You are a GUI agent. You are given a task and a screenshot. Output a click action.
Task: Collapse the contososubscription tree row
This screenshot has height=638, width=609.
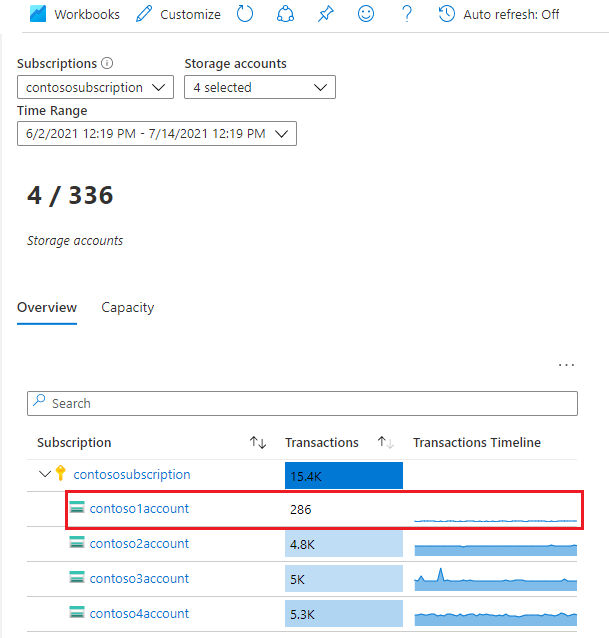pos(44,474)
